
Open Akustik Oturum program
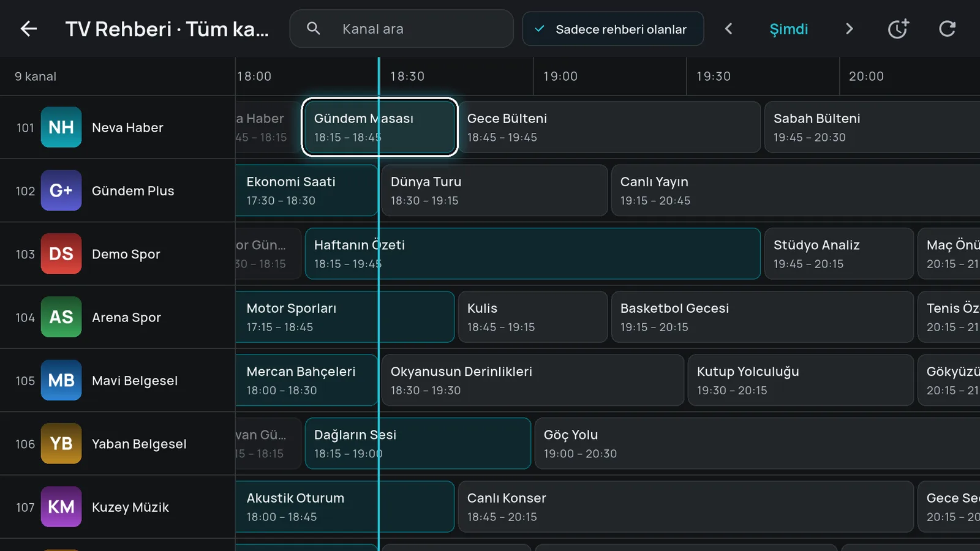coord(345,507)
